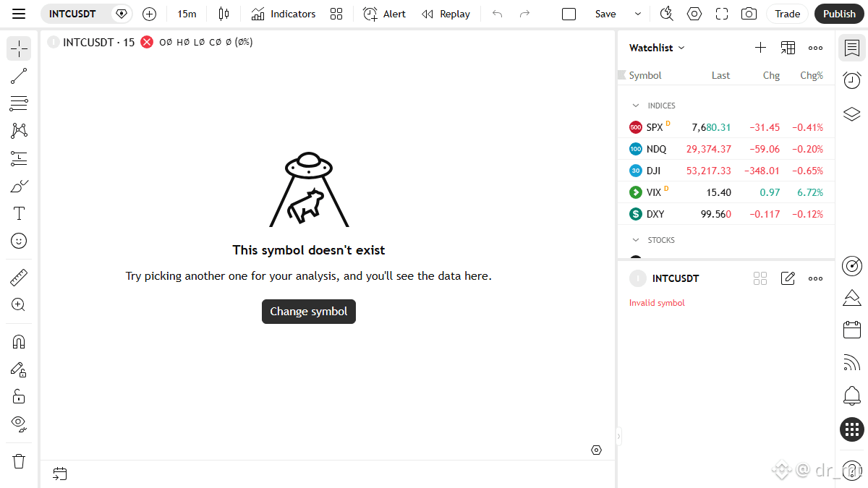Open chart settings hexagon icon in toolbar

click(694, 14)
